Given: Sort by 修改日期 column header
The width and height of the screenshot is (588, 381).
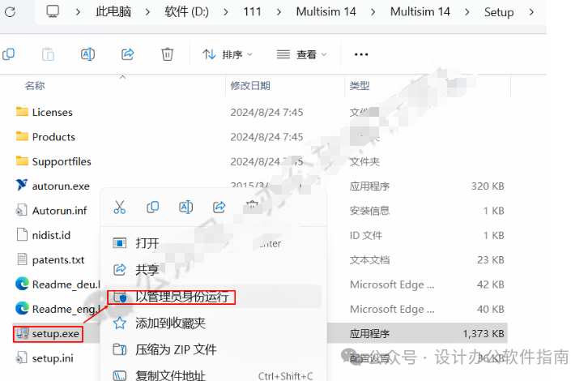Looking at the screenshot, I should point(250,86).
